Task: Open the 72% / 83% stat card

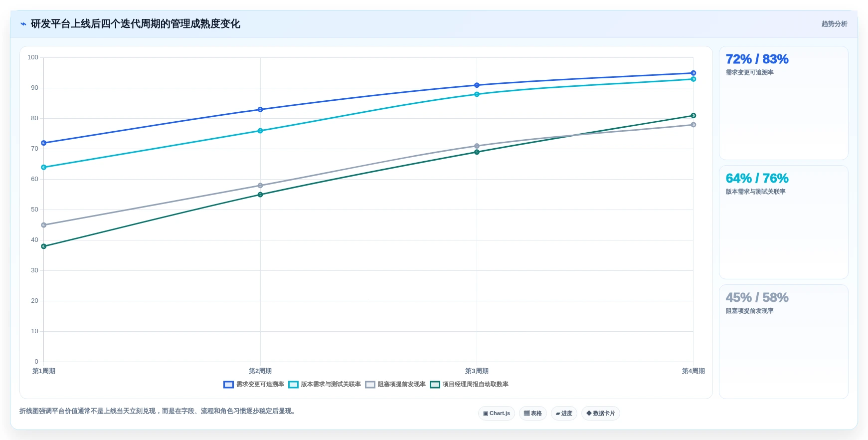Action: [784, 103]
